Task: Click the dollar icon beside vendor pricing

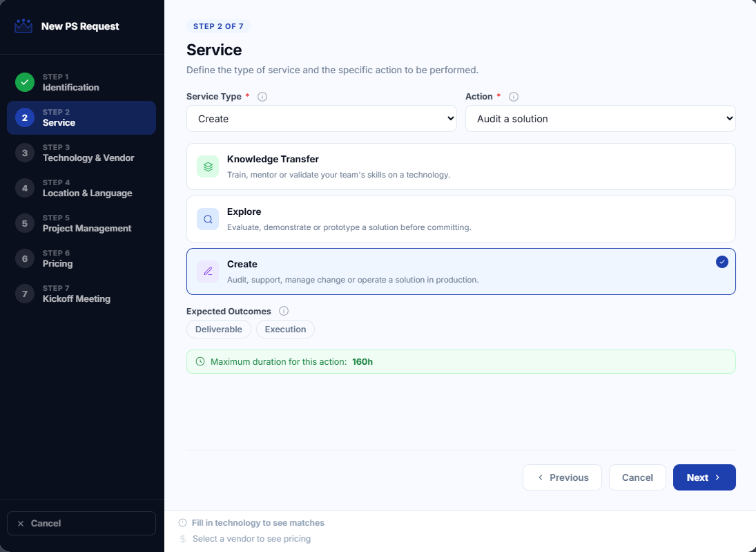Action: coord(183,538)
